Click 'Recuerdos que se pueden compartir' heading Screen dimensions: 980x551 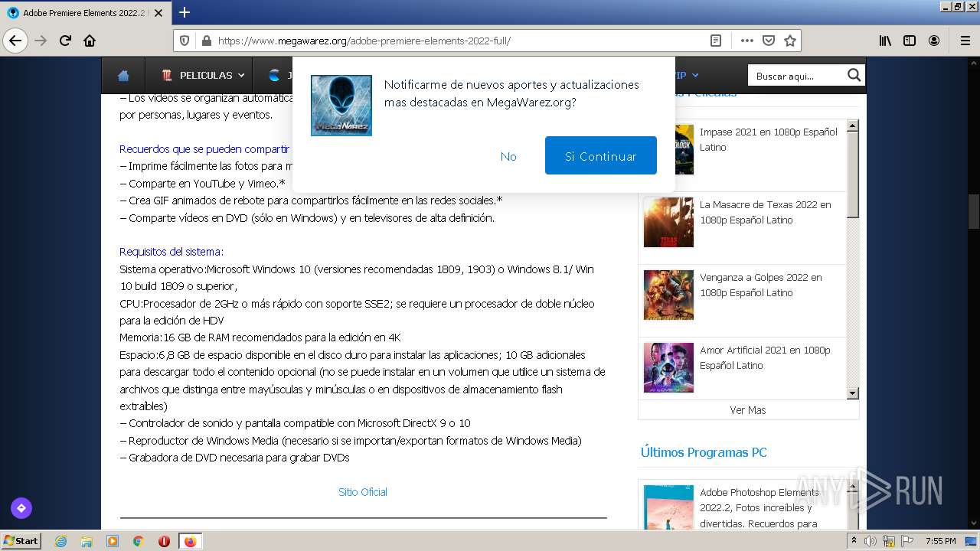[204, 149]
